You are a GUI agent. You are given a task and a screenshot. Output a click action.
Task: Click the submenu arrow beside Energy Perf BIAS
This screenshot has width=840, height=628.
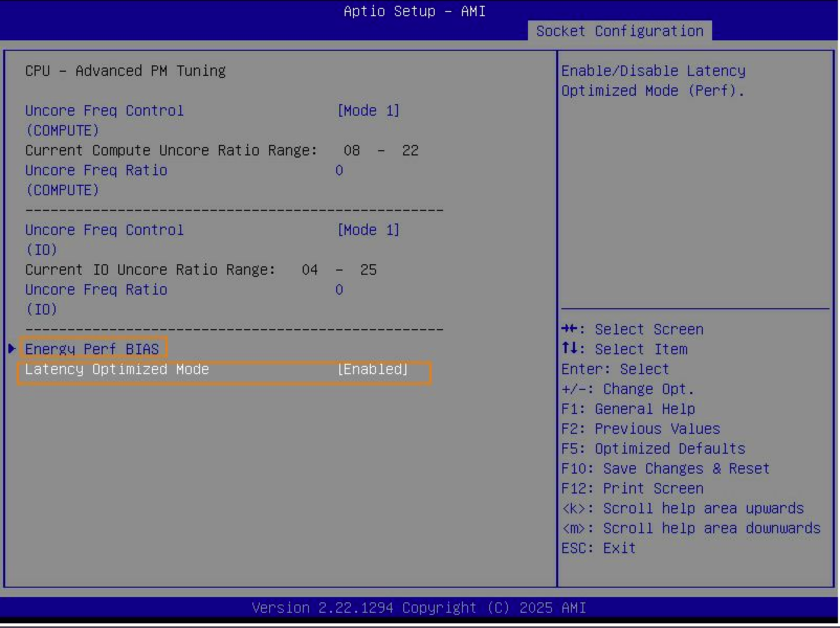coord(12,349)
